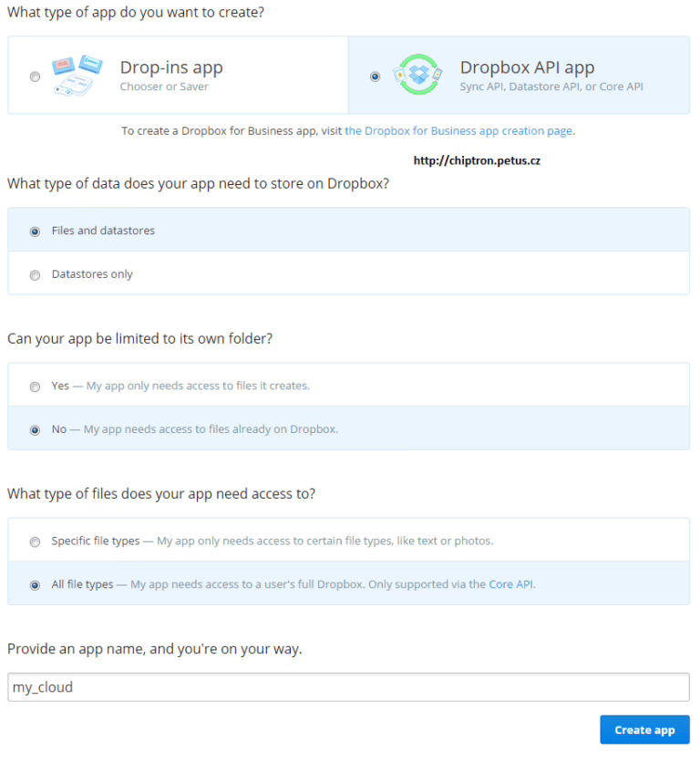The height and width of the screenshot is (762, 700).
Task: Click the app name input field
Action: click(348, 687)
